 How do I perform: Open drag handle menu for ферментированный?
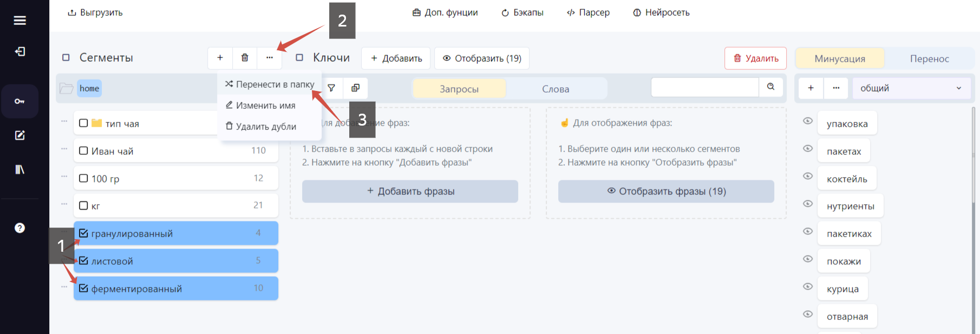pos(64,286)
